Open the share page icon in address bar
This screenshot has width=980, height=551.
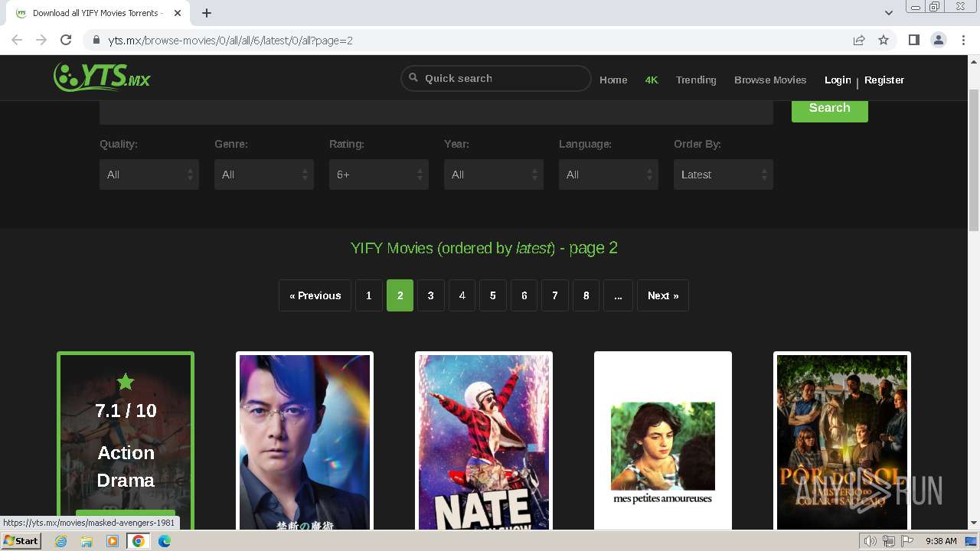click(859, 40)
